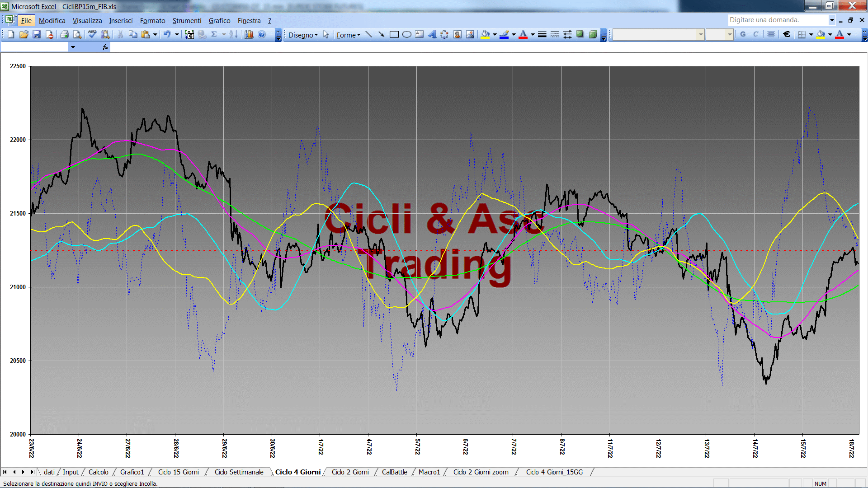Image resolution: width=868 pixels, height=488 pixels.
Task: Expand the Borders dropdown arrow
Action: click(811, 34)
